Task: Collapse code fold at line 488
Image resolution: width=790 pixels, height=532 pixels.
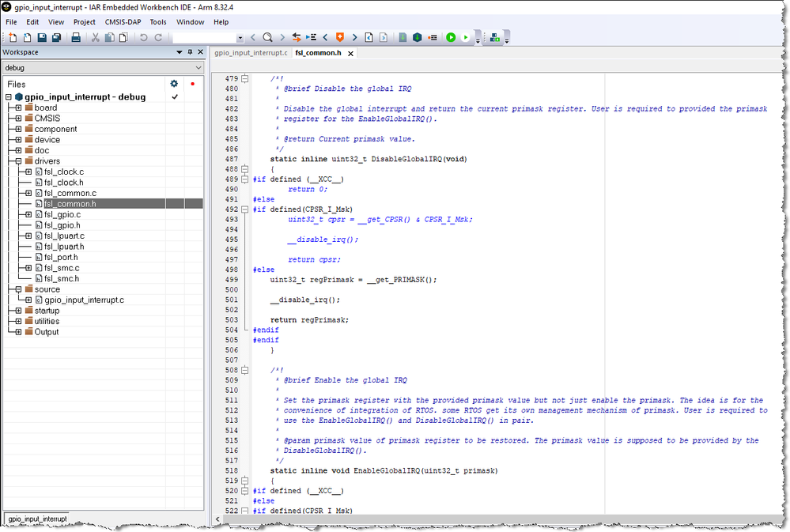Action: pyautogui.click(x=245, y=168)
